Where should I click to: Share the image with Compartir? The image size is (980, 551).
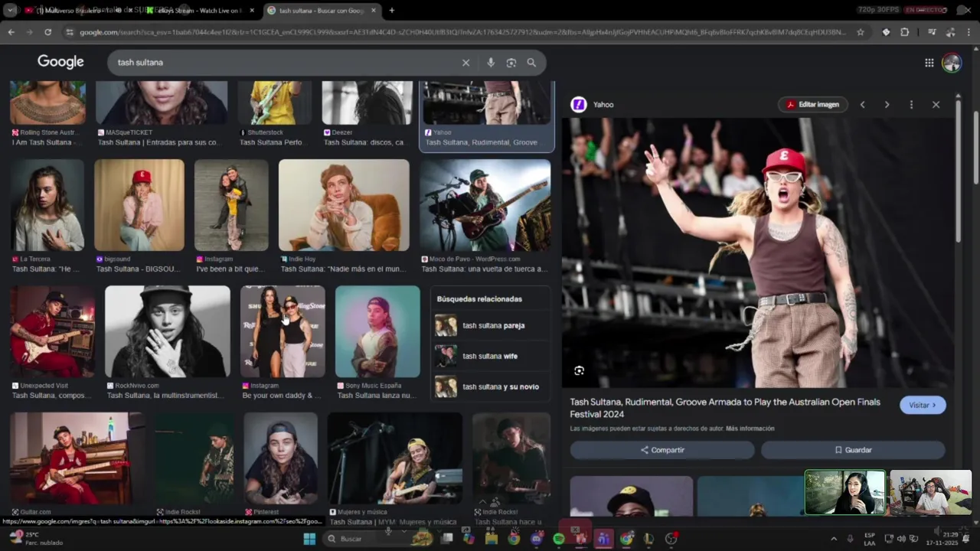662,450
